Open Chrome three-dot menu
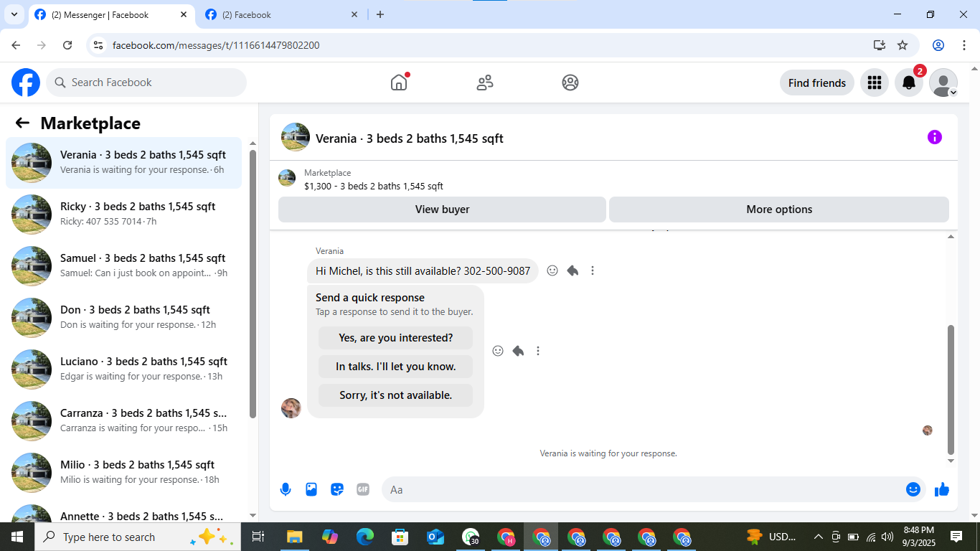The height and width of the screenshot is (551, 980). (963, 45)
